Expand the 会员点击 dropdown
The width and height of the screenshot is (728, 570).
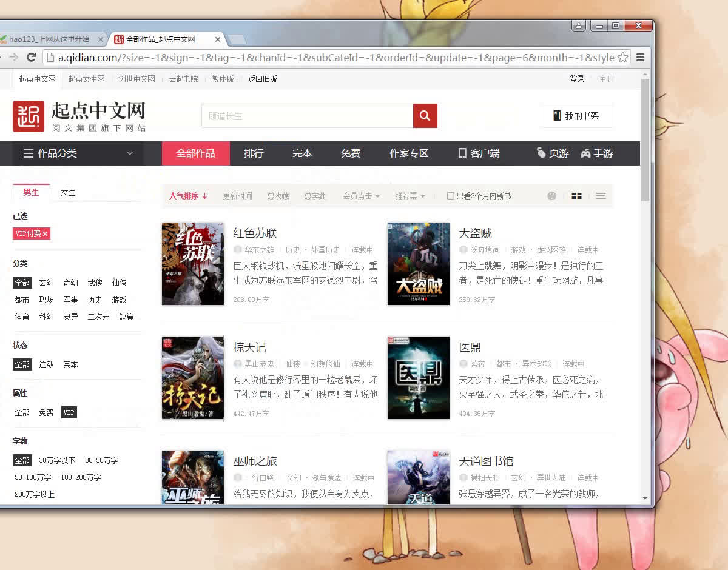coord(361,195)
